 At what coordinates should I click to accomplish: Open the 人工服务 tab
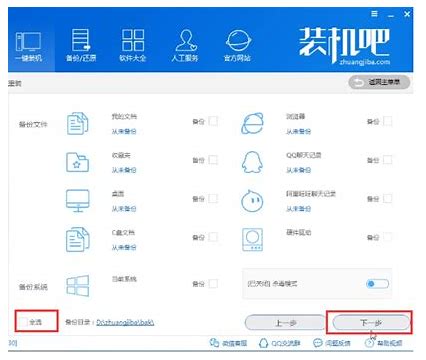coord(185,46)
